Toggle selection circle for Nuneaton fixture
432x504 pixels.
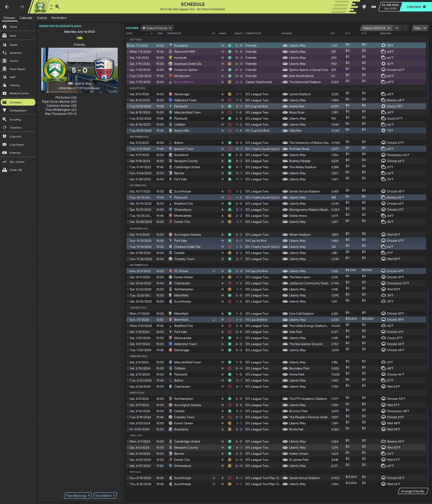pos(128,45)
